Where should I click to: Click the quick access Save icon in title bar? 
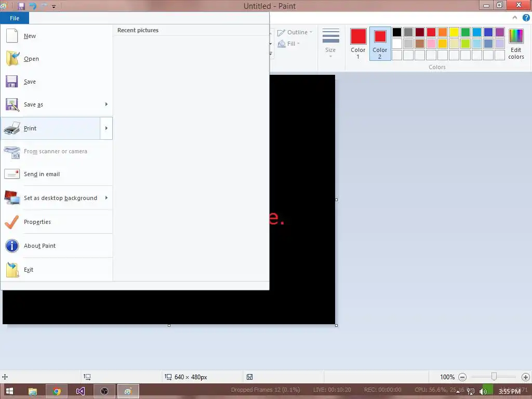(21, 6)
